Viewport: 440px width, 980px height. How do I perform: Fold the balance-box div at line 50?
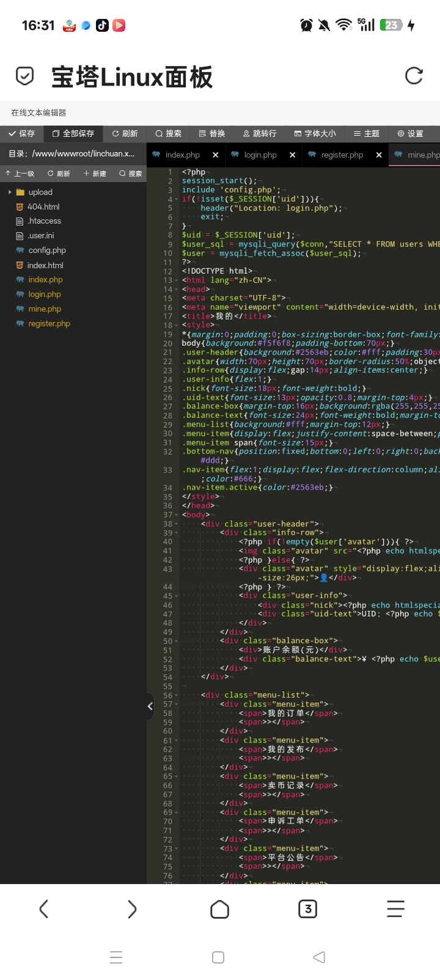pyautogui.click(x=177, y=641)
